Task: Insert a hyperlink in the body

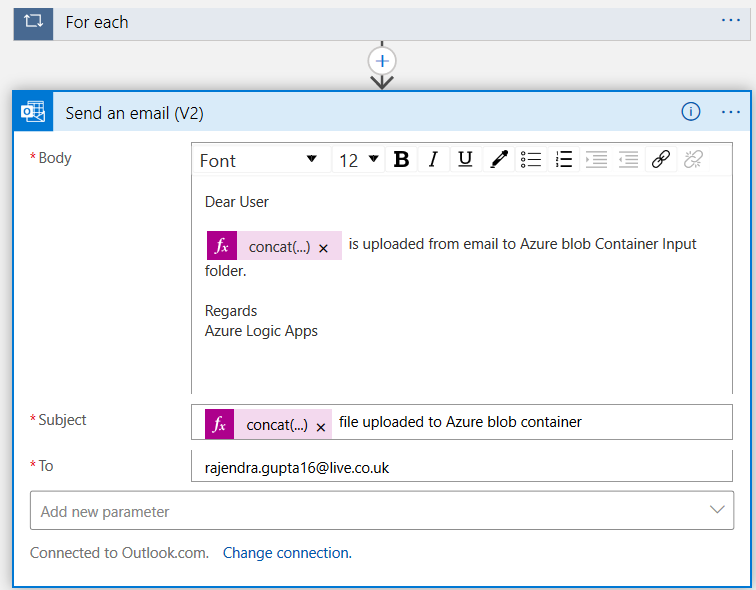Action: 660,160
